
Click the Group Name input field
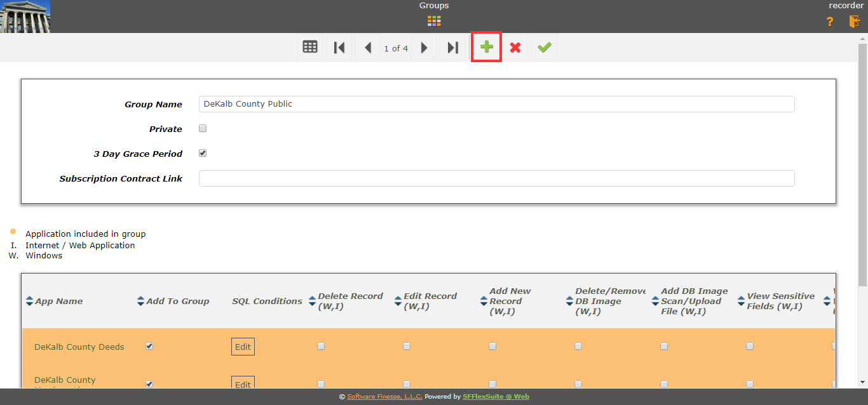coord(496,104)
